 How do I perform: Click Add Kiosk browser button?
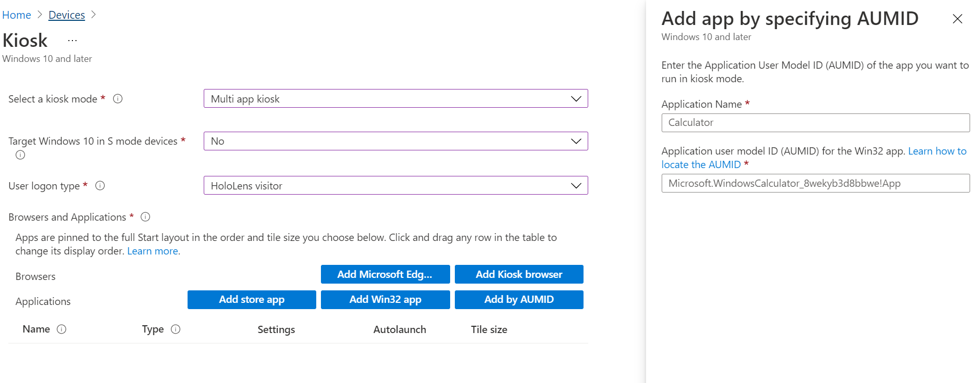(x=519, y=274)
